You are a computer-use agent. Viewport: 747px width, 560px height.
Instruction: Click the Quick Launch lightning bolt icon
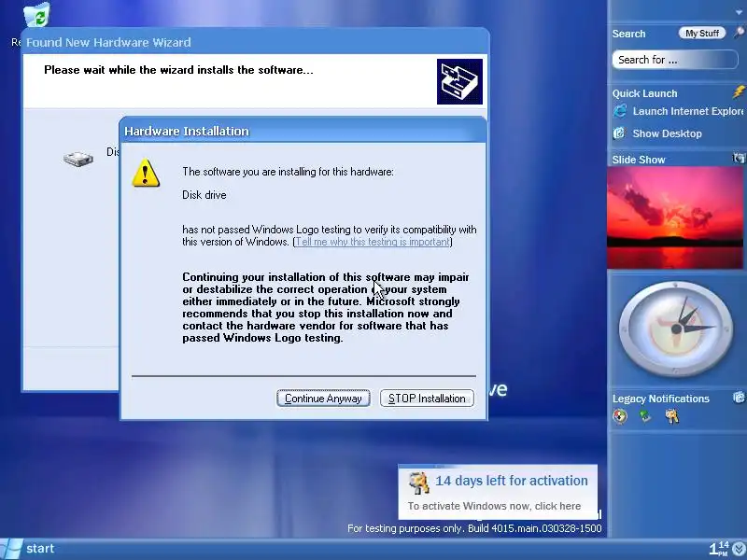(x=739, y=91)
